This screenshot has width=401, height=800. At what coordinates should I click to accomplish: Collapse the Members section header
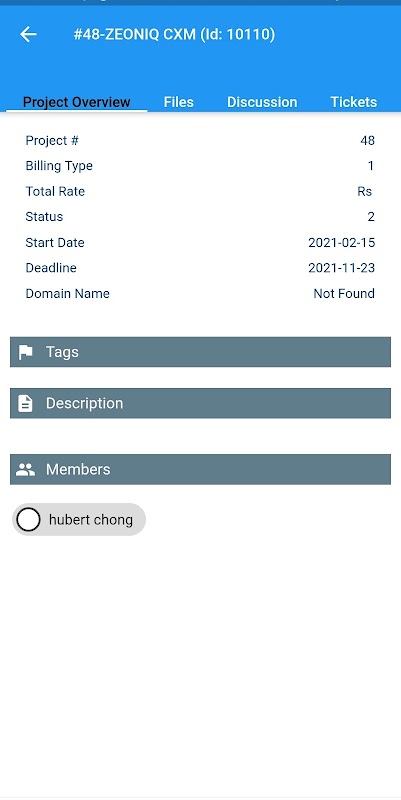[200, 469]
